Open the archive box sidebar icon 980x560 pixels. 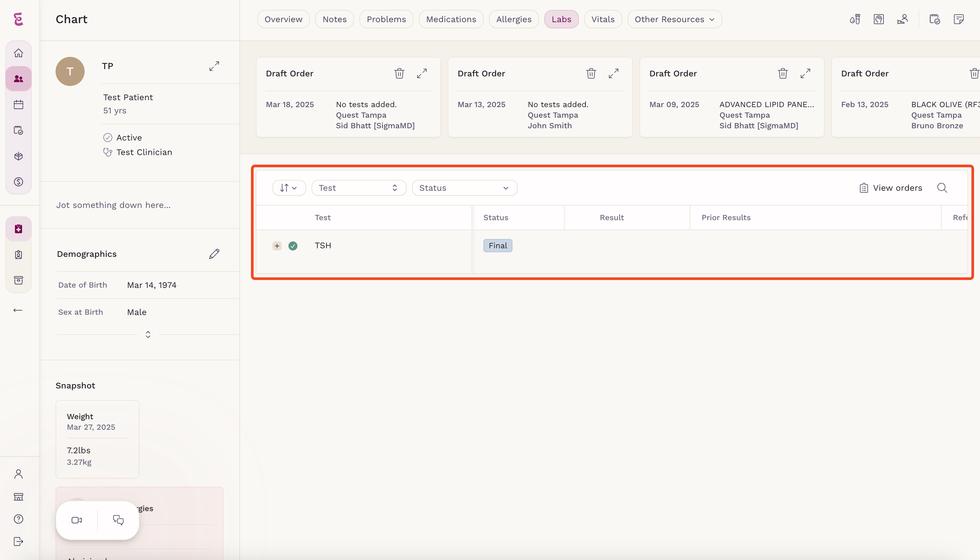click(x=19, y=280)
